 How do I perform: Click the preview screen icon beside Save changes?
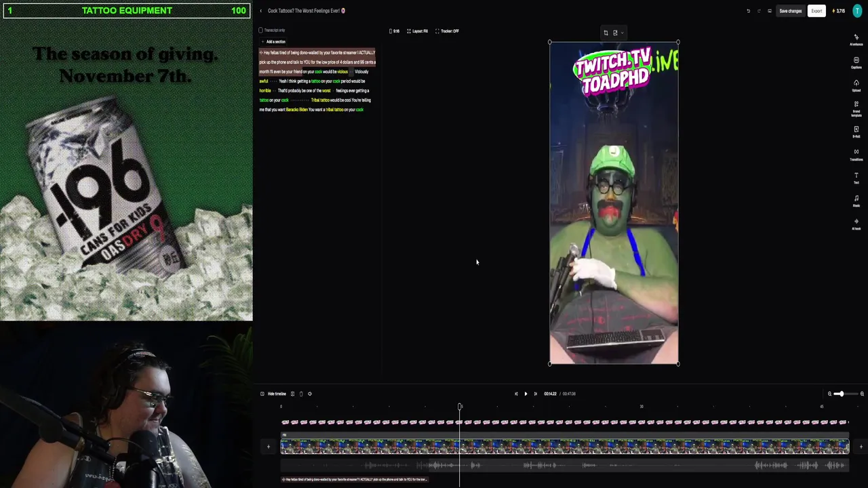tap(769, 11)
